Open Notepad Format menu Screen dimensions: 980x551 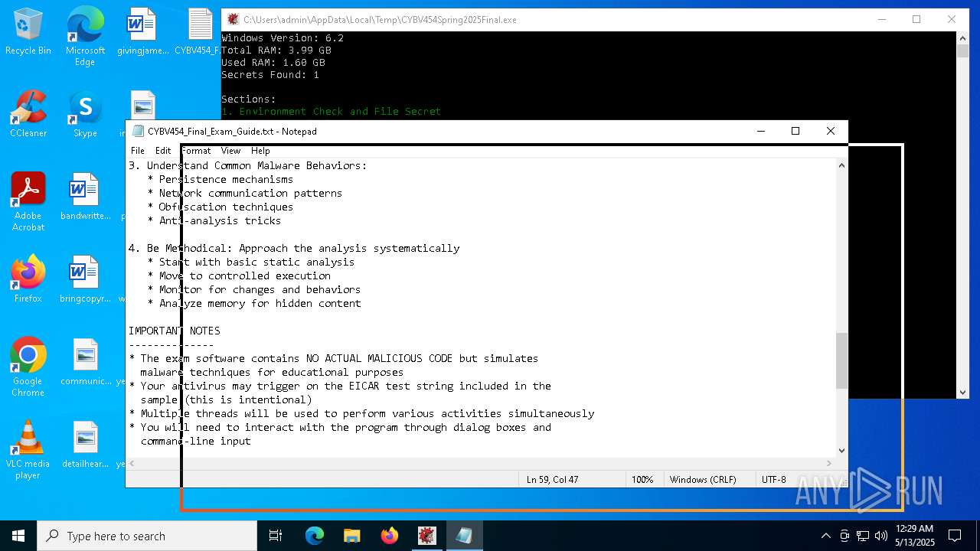[196, 151]
